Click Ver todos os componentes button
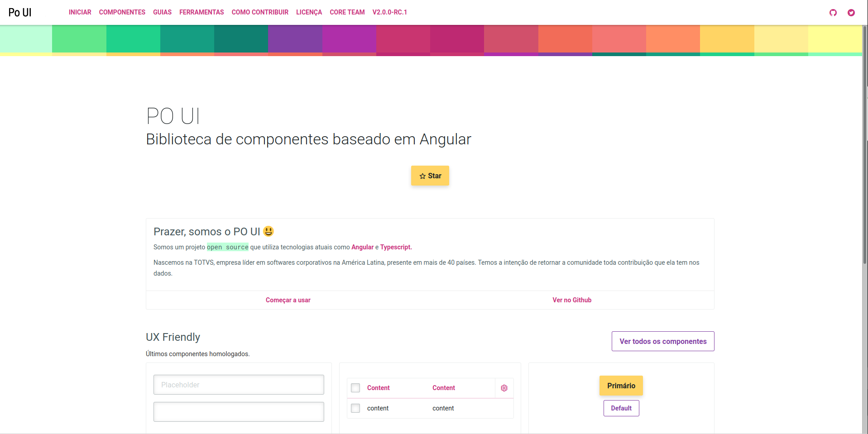 click(x=663, y=341)
